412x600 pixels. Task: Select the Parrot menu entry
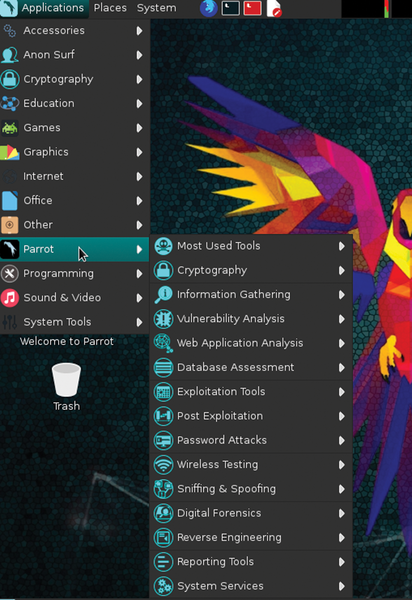74,249
